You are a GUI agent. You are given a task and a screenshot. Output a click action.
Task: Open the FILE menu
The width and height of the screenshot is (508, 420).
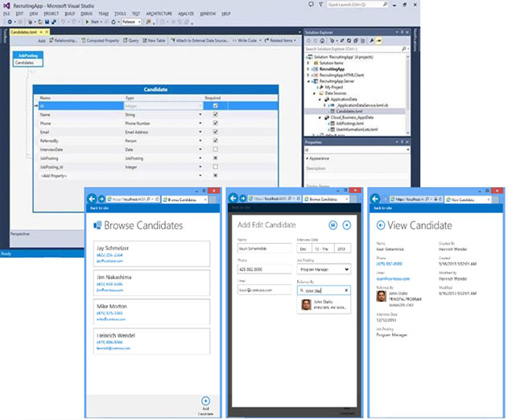point(6,14)
